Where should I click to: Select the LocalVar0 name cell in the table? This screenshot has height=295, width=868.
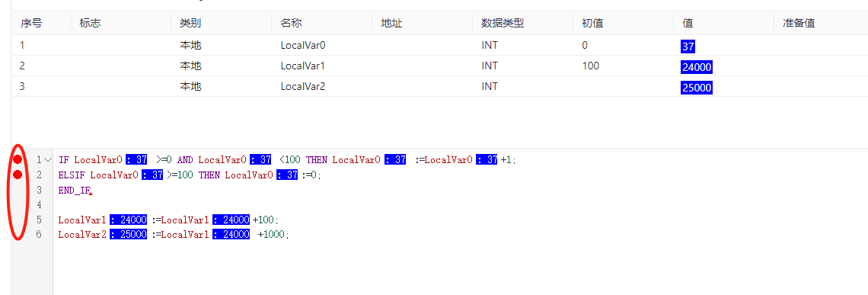[302, 46]
